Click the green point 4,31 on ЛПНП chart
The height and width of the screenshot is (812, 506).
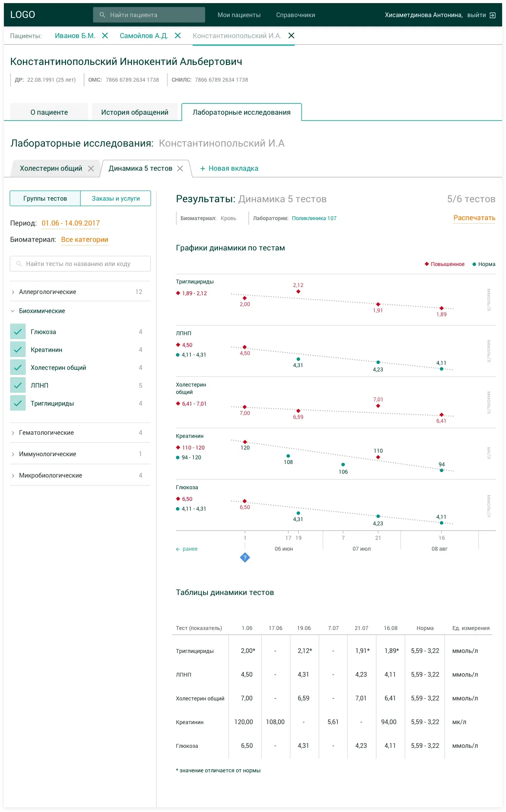298,359
